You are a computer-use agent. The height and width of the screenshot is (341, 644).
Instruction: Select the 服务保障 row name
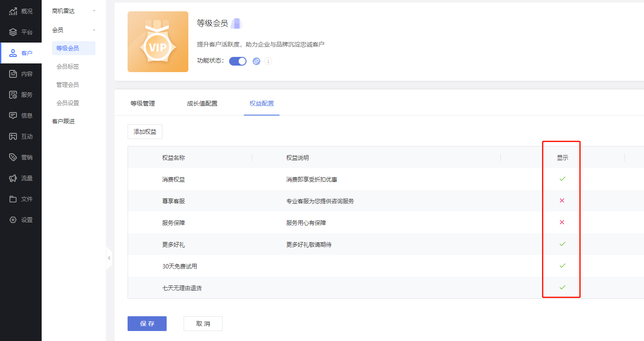[174, 223]
